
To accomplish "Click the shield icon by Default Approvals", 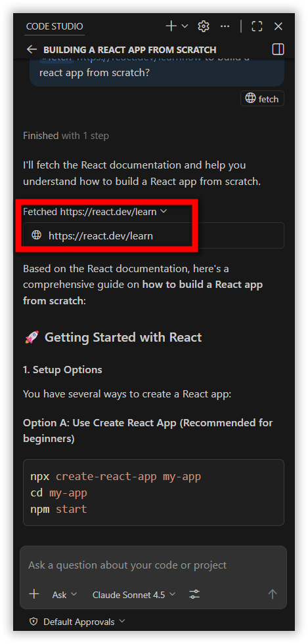I will point(34,622).
